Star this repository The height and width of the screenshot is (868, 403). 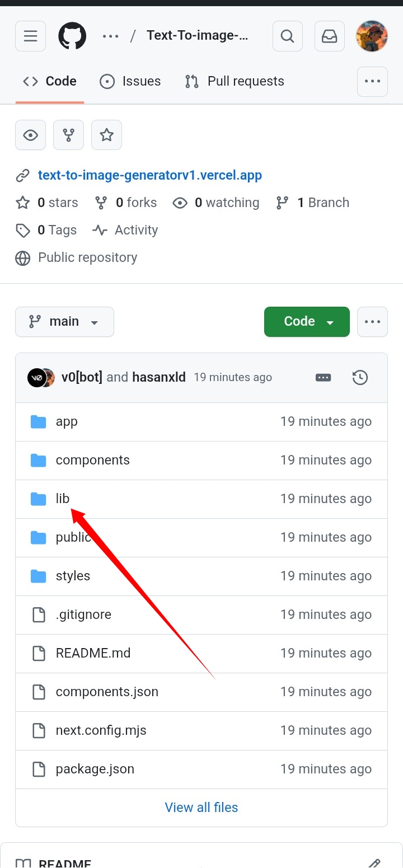coord(106,135)
